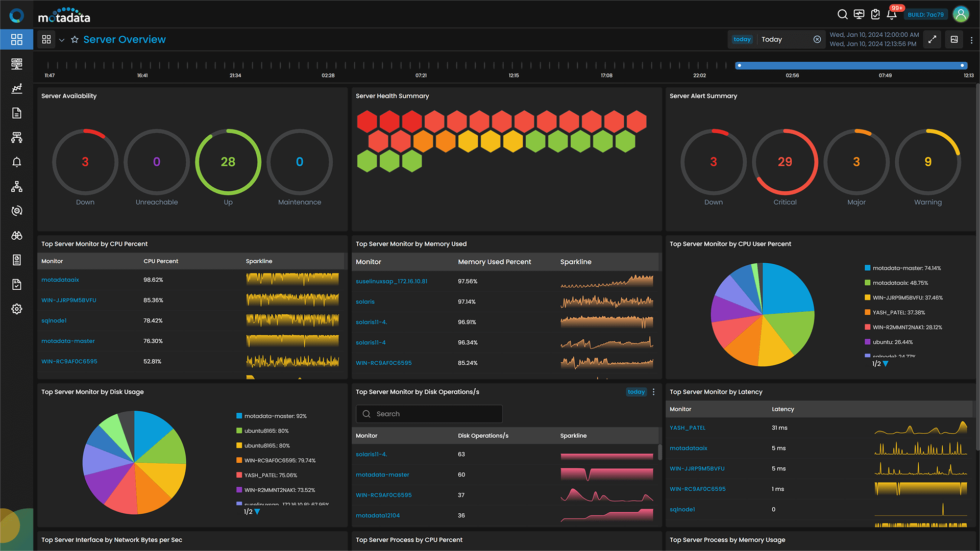
Task: Type in disk operations search input field
Action: click(x=429, y=414)
